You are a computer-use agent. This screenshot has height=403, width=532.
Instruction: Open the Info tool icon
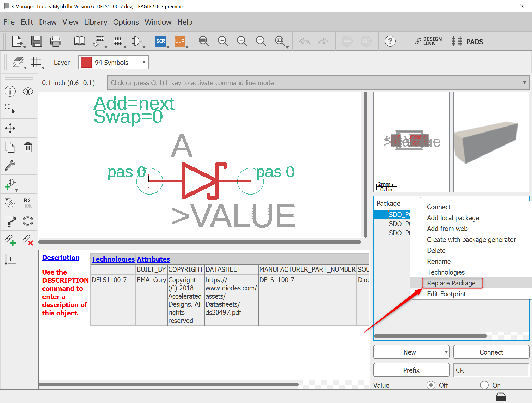(10, 91)
